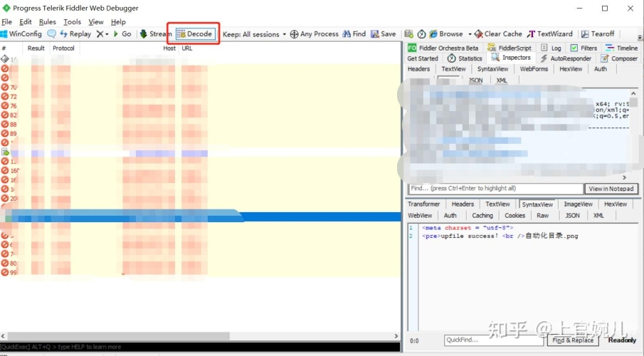Open the Log tab

point(551,48)
